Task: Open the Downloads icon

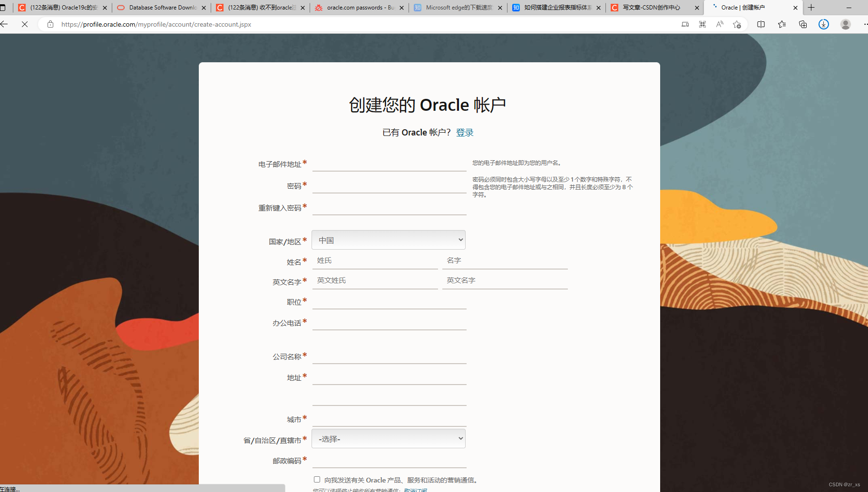Action: [x=824, y=24]
